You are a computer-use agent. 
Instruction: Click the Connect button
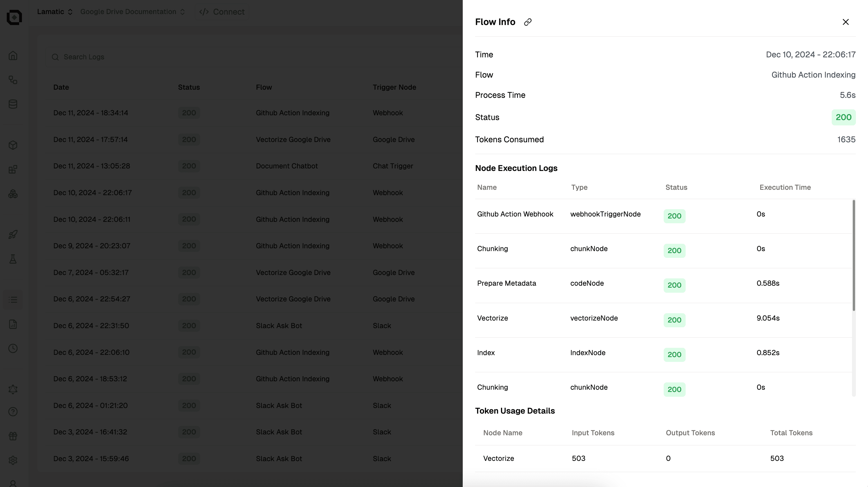[x=222, y=12]
